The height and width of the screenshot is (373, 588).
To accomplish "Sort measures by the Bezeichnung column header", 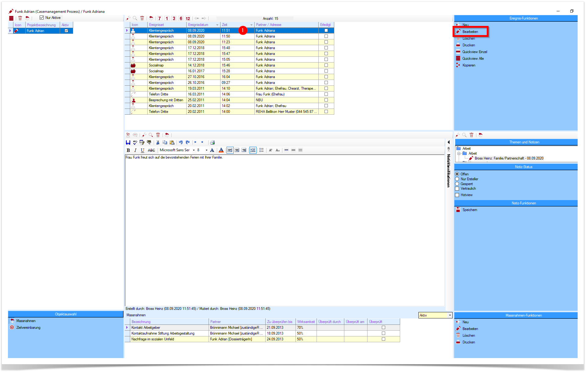I will click(x=170, y=322).
